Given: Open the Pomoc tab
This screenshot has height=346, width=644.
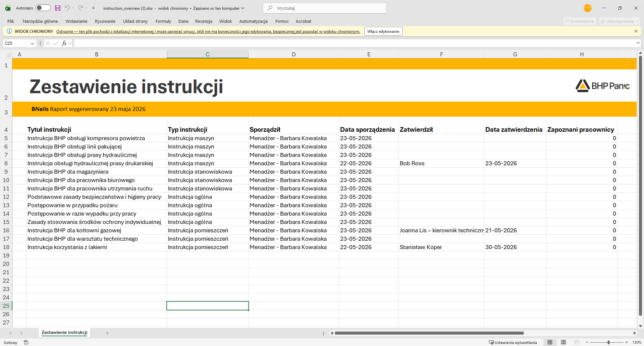Looking at the screenshot, I should pos(282,21).
